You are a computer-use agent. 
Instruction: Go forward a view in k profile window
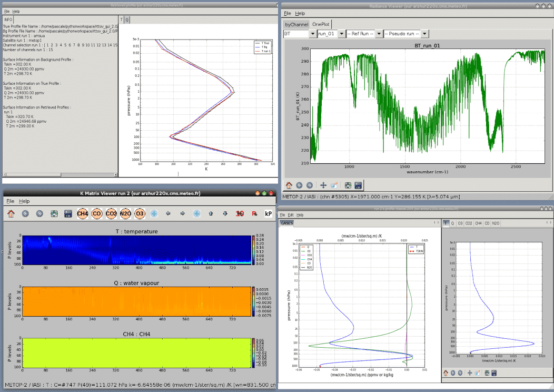[x=460, y=373]
